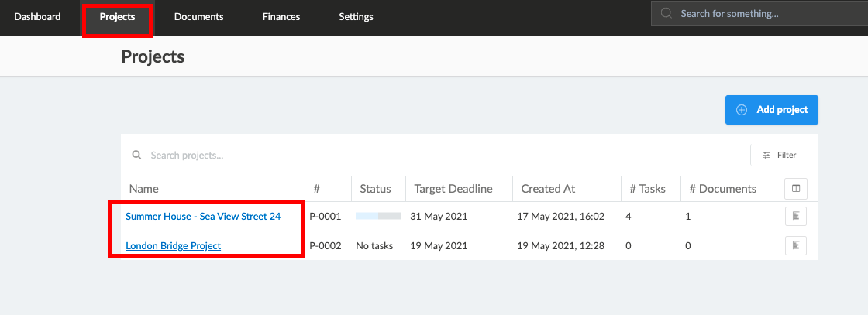
Task: Switch to the Dashboard tab
Action: 38,16
